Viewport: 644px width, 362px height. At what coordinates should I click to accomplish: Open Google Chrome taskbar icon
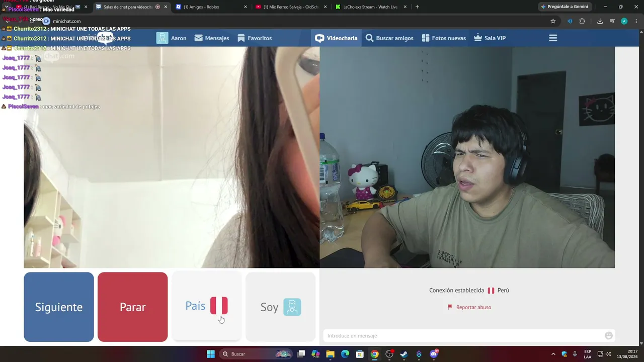[x=374, y=354]
